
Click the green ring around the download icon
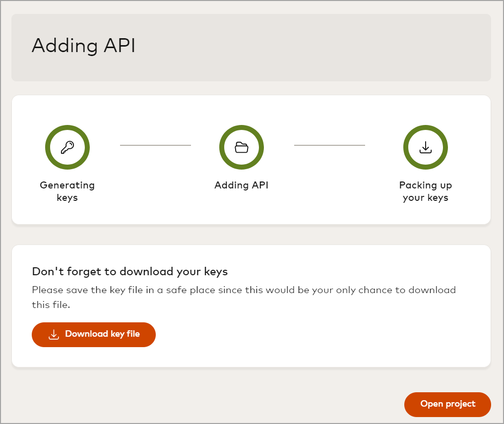(x=406, y=147)
